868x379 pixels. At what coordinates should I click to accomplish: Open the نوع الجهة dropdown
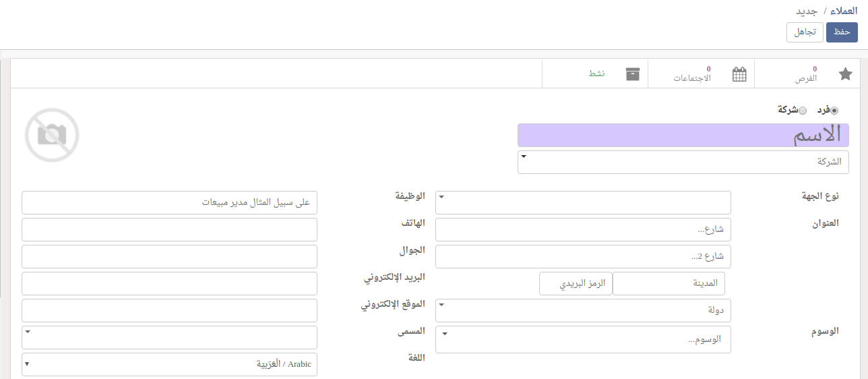(583, 202)
